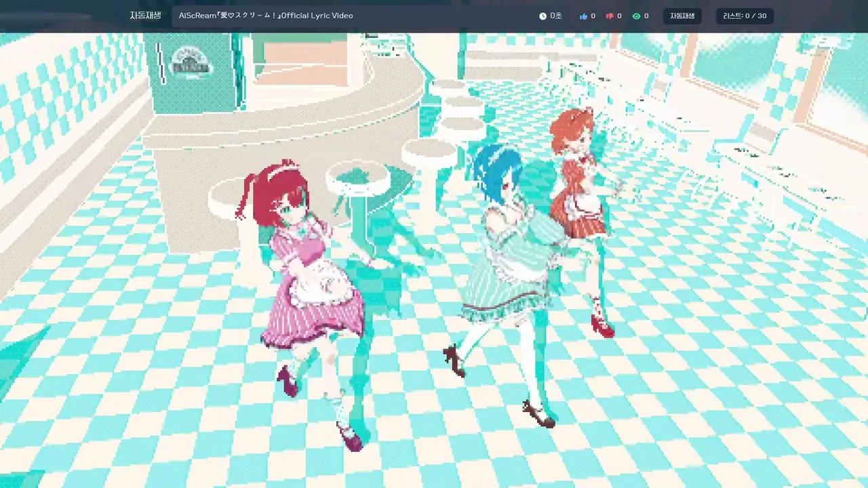The image size is (868, 488).
Task: Click the video playback area
Action: click(434, 260)
